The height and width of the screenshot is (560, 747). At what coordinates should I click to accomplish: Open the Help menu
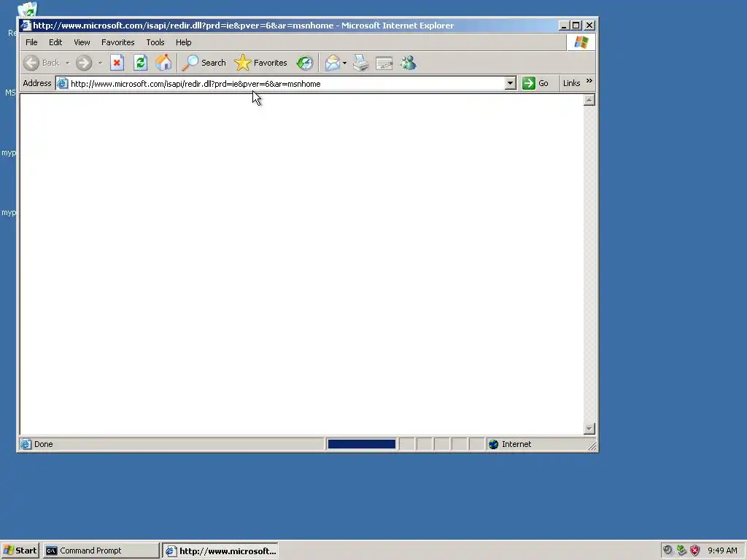pyautogui.click(x=183, y=42)
